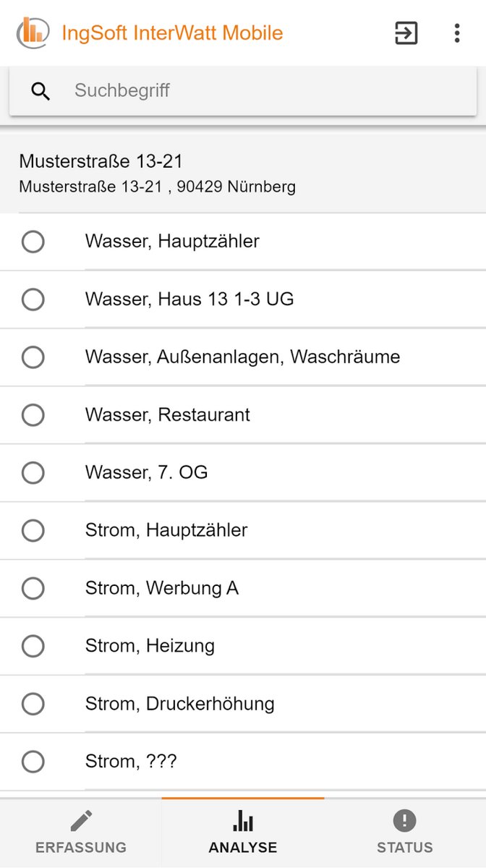Select the Wasser, Hauptzähler radio button
The image size is (486, 868).
click(33, 242)
